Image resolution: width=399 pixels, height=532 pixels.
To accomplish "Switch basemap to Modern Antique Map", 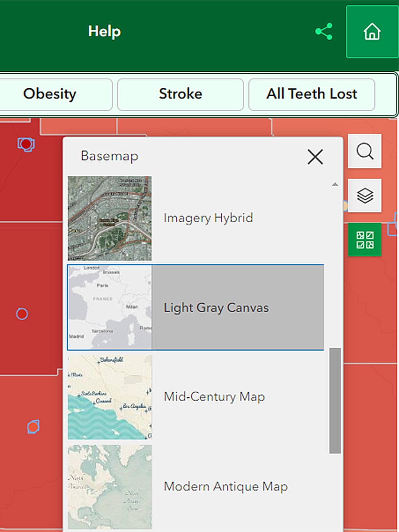I will [x=226, y=486].
